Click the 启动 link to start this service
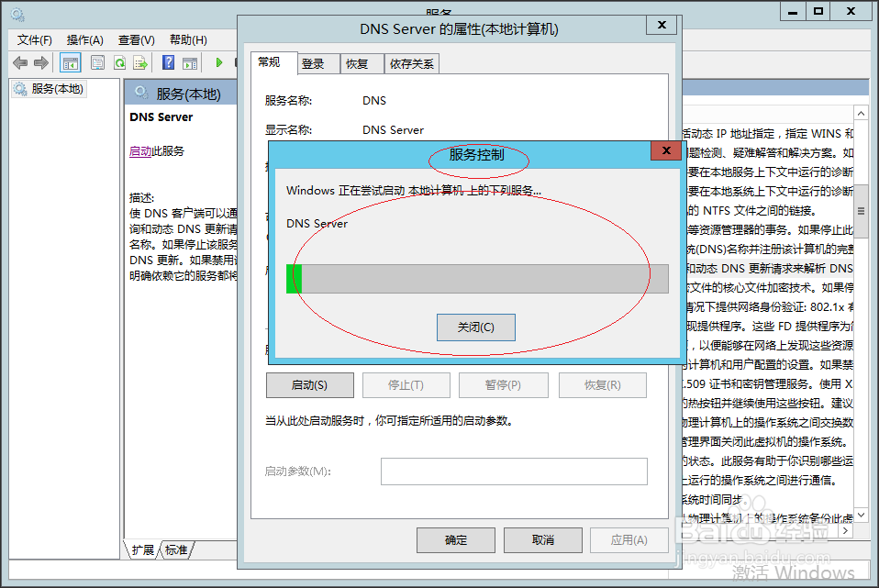Image resolution: width=879 pixels, height=588 pixels. [140, 150]
